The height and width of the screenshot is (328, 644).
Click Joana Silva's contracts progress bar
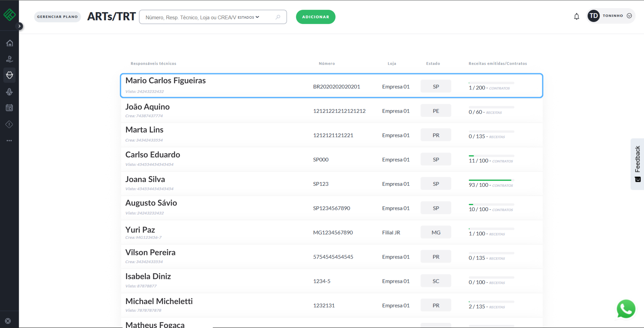491,180
